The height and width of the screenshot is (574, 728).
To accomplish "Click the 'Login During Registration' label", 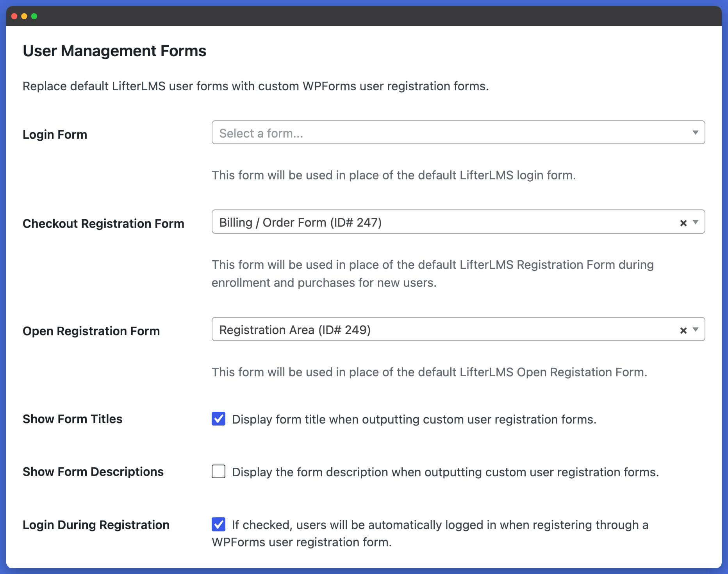I will tap(96, 525).
